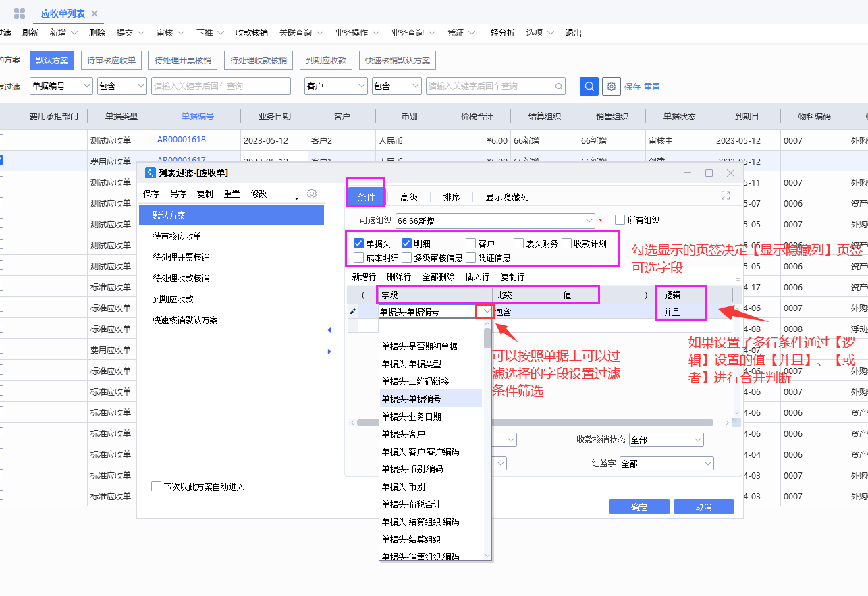Click magnifier inside customer keyword field
Viewport: 868px width, 596px height.
pos(559,86)
